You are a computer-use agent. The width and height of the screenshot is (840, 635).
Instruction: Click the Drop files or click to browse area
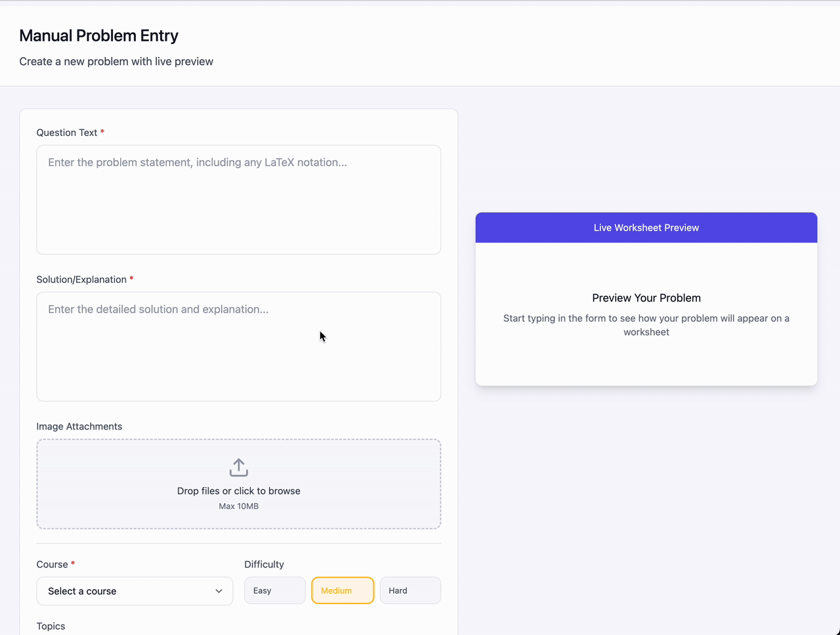(238, 491)
